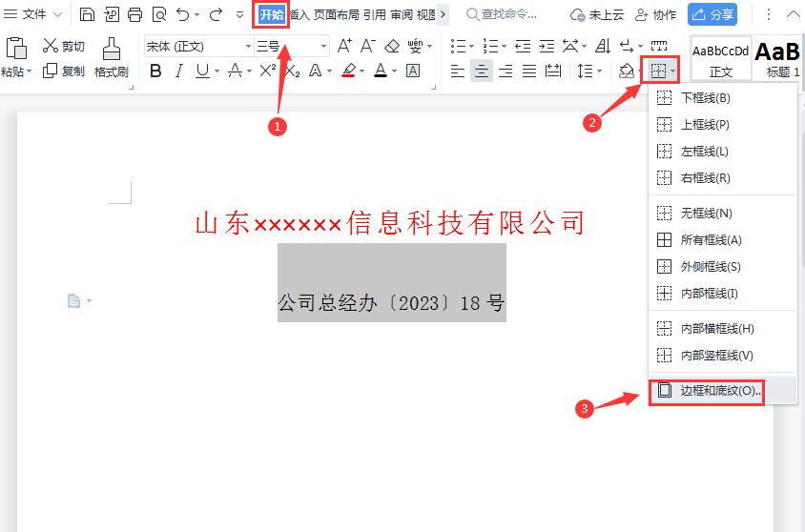Expand quick access toolbar customize arrow

(x=239, y=14)
